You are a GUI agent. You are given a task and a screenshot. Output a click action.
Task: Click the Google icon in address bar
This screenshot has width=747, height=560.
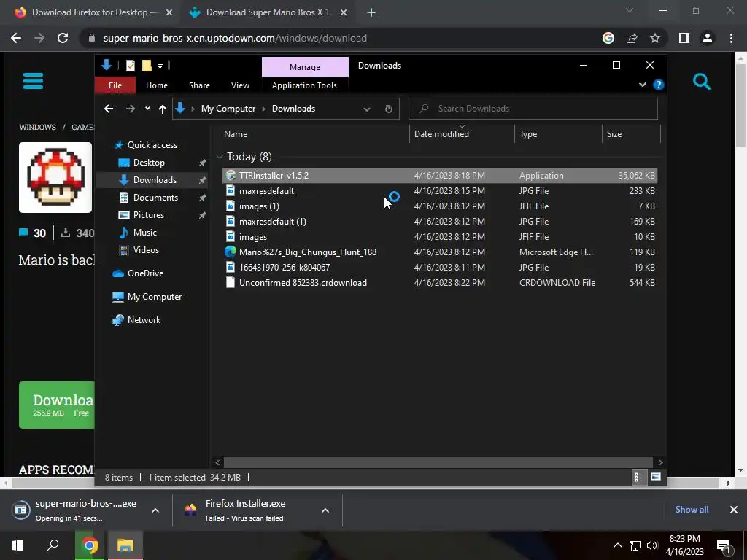tap(608, 38)
